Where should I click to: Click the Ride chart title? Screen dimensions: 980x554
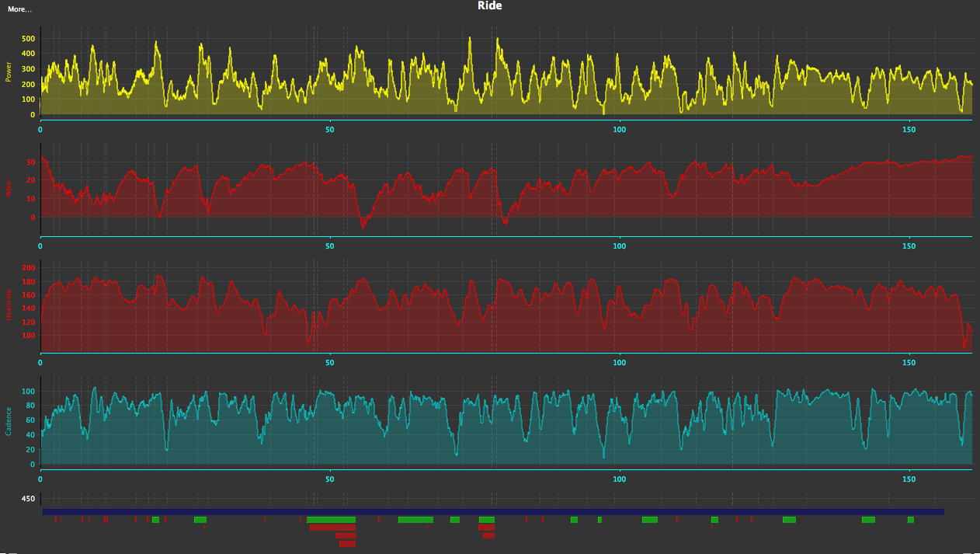[490, 5]
